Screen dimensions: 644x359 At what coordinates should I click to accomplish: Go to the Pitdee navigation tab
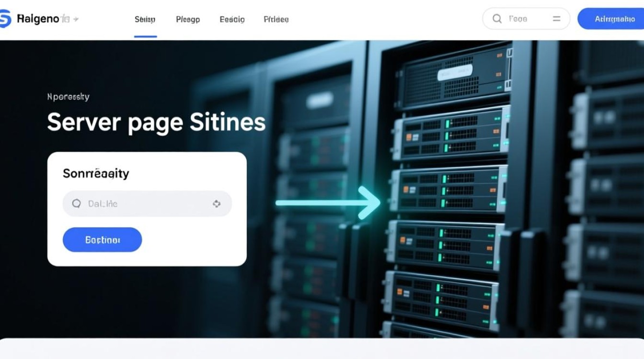(276, 20)
